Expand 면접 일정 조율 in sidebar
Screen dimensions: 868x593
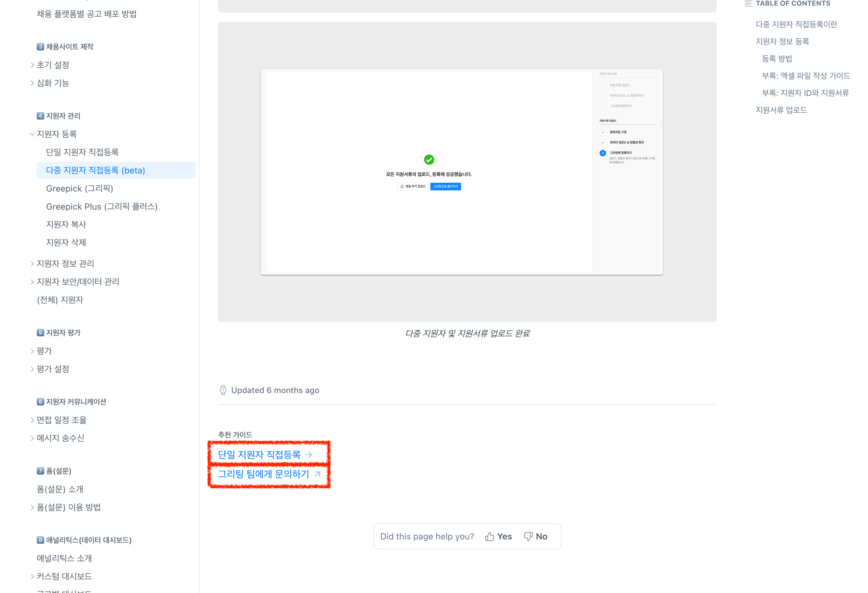32,420
